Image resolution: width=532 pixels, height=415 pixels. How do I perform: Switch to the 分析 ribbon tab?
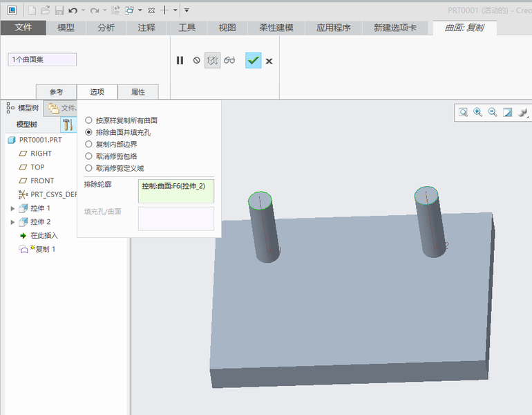(106, 28)
